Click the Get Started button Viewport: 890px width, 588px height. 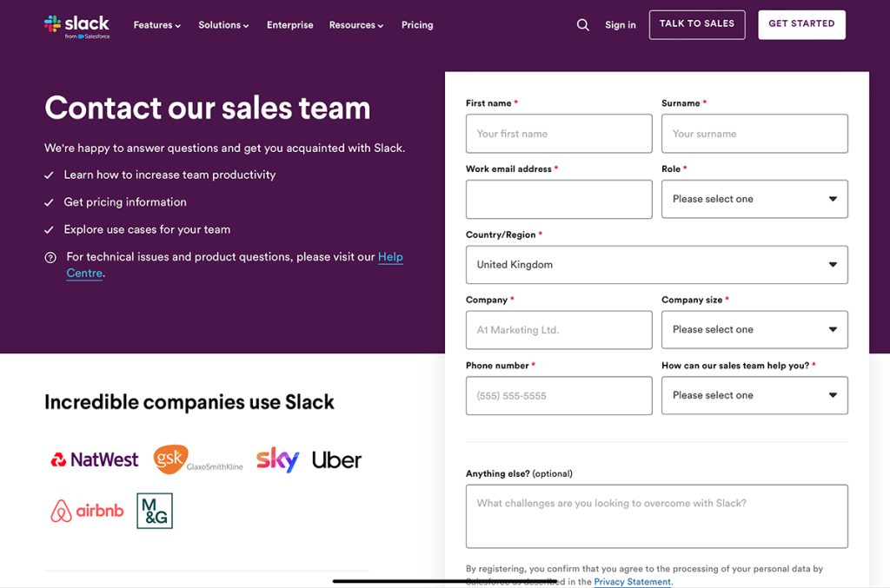(801, 24)
